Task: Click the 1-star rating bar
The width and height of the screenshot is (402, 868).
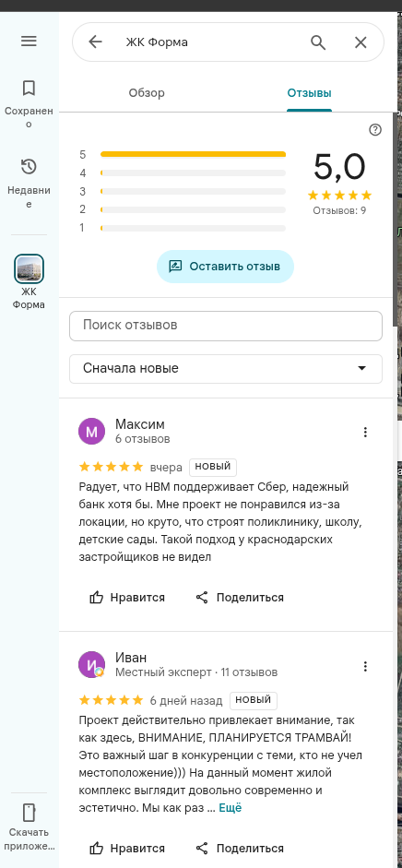Action: [193, 228]
